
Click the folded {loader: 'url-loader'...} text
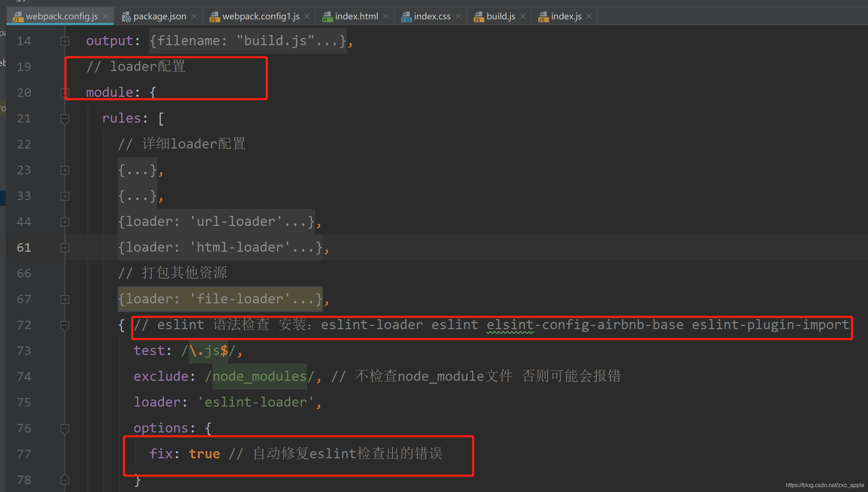(x=216, y=222)
